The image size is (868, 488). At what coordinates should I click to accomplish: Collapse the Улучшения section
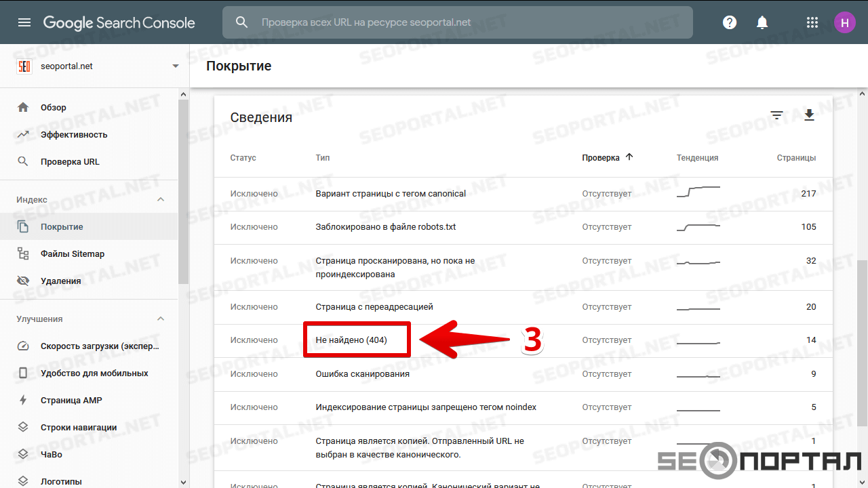coord(161,319)
